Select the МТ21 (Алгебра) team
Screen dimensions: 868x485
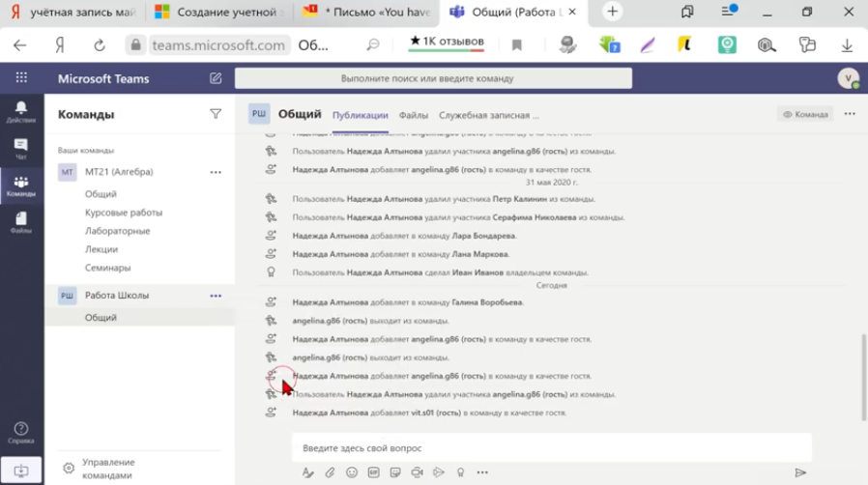119,172
